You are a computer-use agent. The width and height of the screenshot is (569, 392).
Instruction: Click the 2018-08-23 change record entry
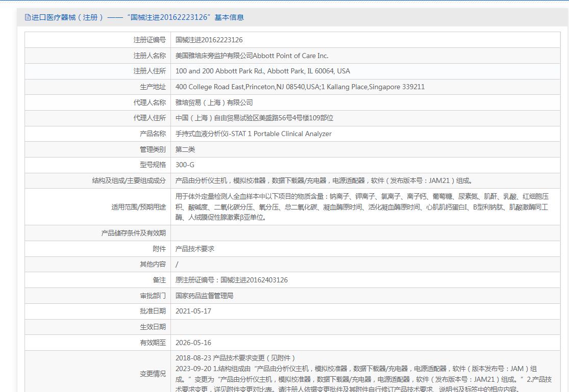click(235, 358)
